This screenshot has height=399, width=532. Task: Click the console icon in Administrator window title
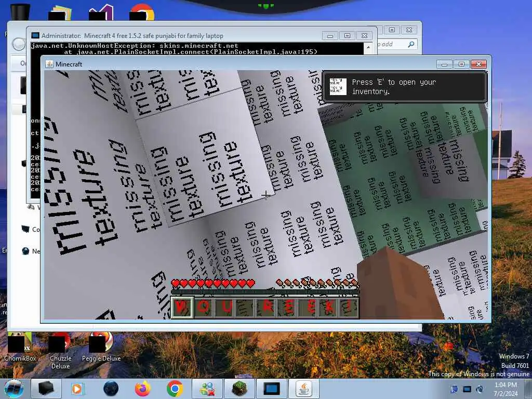coord(35,36)
